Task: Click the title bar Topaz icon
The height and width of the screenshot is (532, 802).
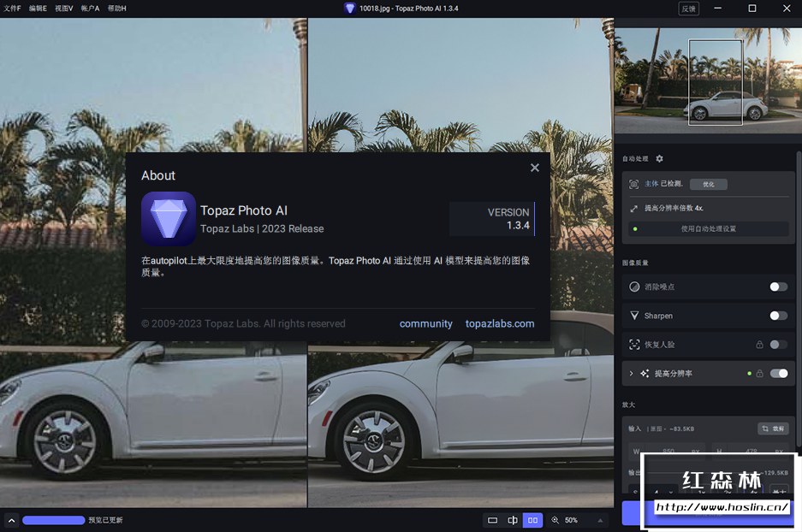Action: point(349,9)
